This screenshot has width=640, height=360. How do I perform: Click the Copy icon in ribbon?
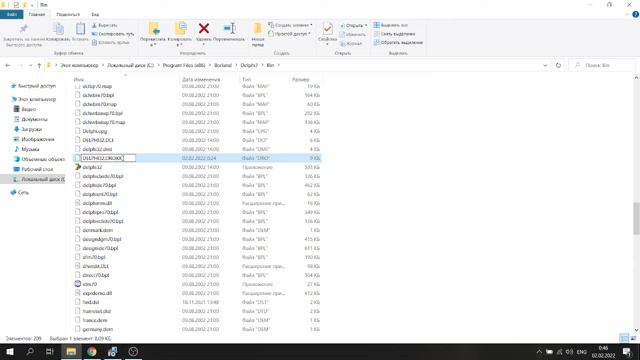point(59,29)
